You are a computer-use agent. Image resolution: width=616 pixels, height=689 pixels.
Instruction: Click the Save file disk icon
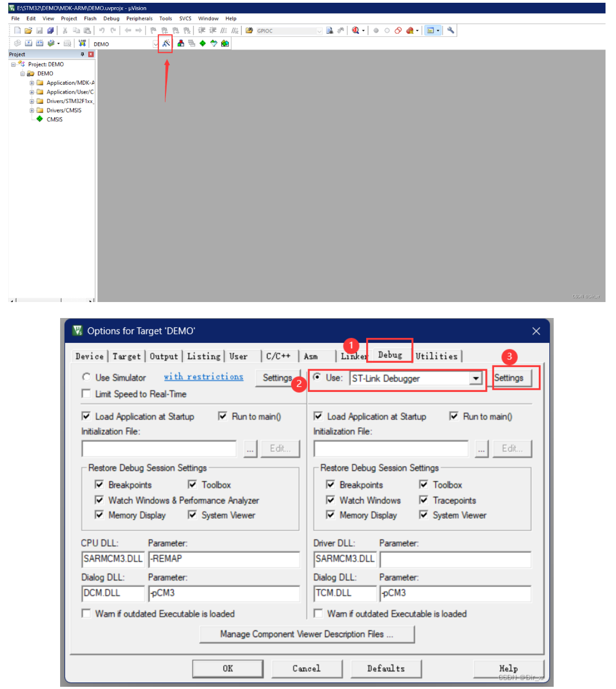click(39, 30)
